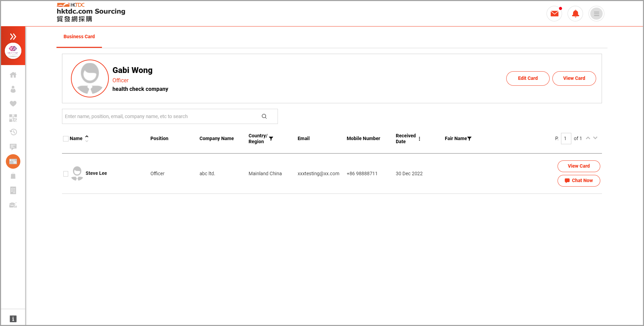644x326 pixels.
Task: Click the Gabi Wong name heading
Action: tap(133, 70)
